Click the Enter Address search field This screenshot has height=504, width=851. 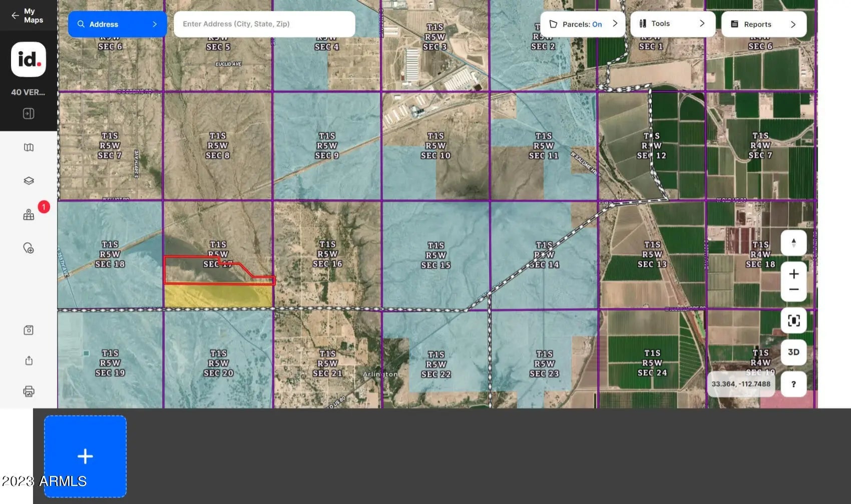264,24
